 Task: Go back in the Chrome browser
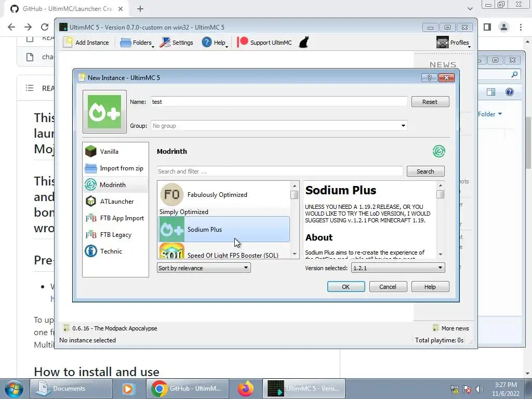(11, 27)
